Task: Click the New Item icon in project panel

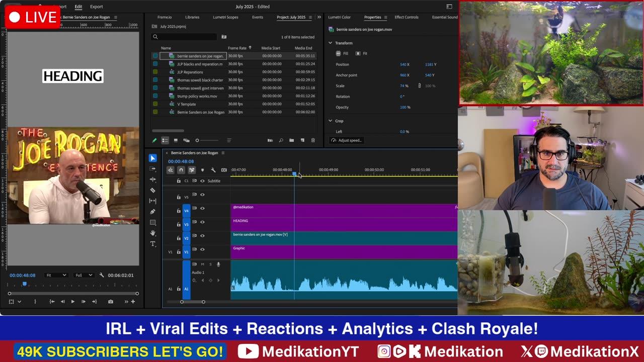Action: [x=302, y=140]
